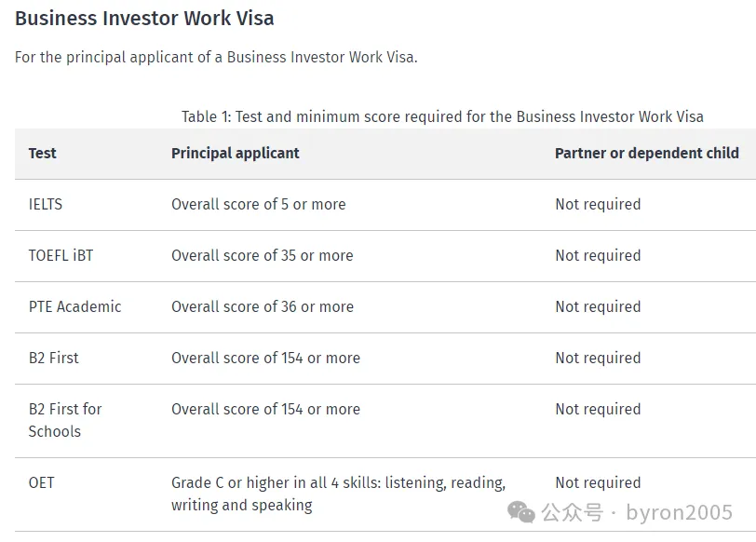Click Overall score of 36 or more
The height and width of the screenshot is (542, 756).
pos(263,306)
